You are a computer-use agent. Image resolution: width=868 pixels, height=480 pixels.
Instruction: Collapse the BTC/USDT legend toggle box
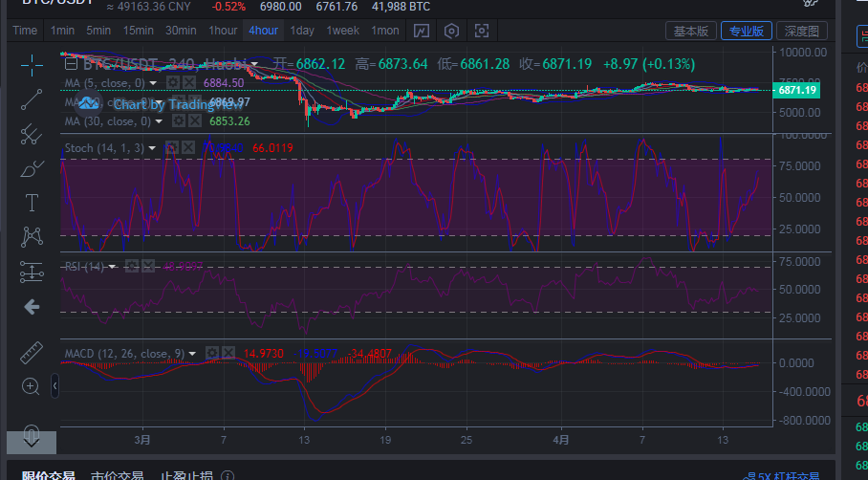point(70,64)
